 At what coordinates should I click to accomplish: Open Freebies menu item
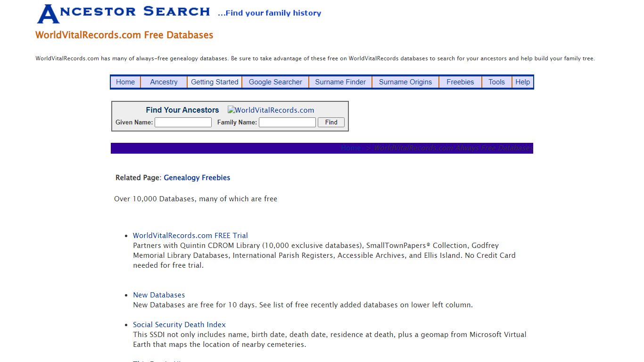pos(460,82)
